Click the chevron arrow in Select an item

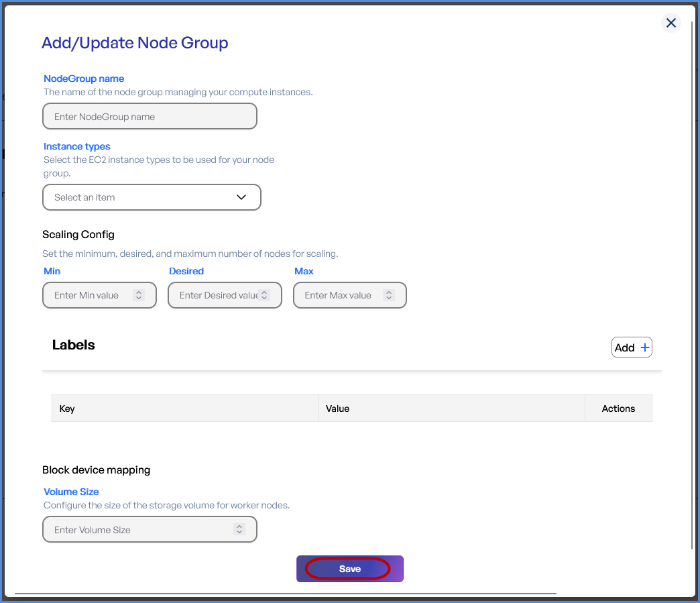tap(241, 197)
